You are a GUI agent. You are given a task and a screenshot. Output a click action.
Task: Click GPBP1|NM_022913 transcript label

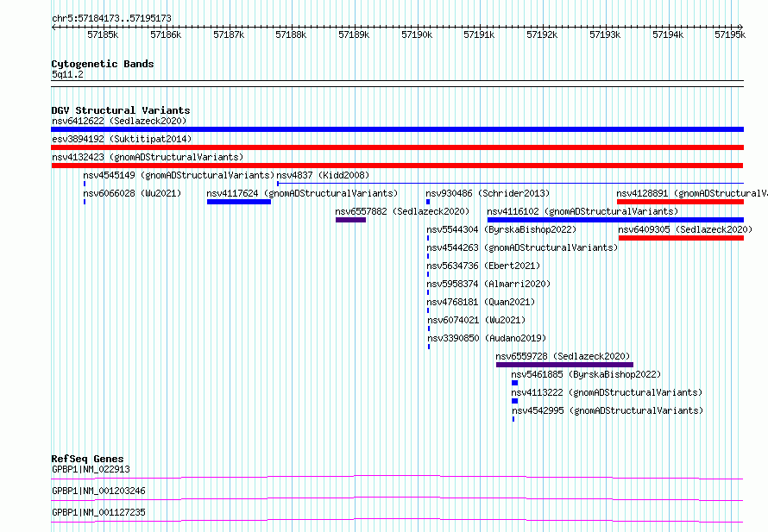pyautogui.click(x=91, y=469)
